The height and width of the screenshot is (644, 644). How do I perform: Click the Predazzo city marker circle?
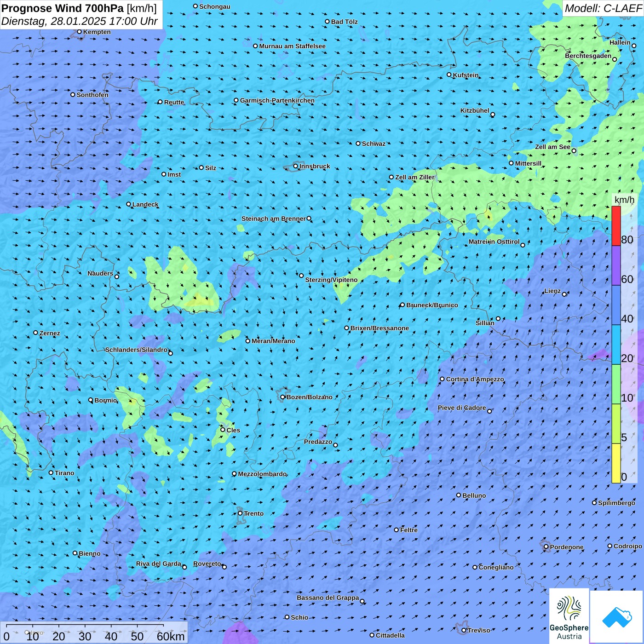[335, 445]
